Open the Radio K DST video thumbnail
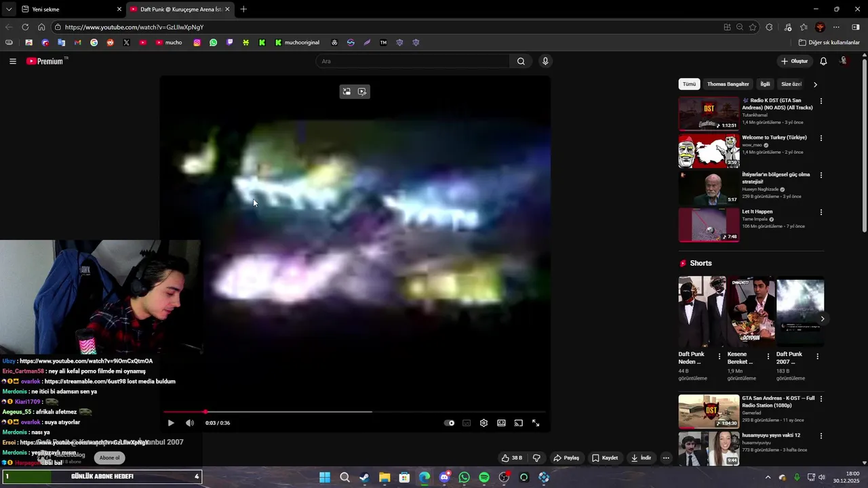The width and height of the screenshot is (868, 488). pyautogui.click(x=709, y=113)
